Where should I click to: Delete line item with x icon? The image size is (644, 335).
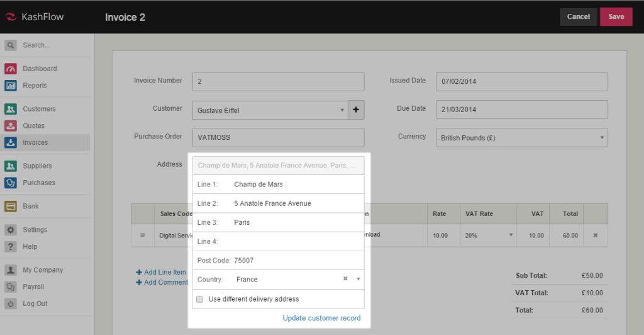pos(596,235)
